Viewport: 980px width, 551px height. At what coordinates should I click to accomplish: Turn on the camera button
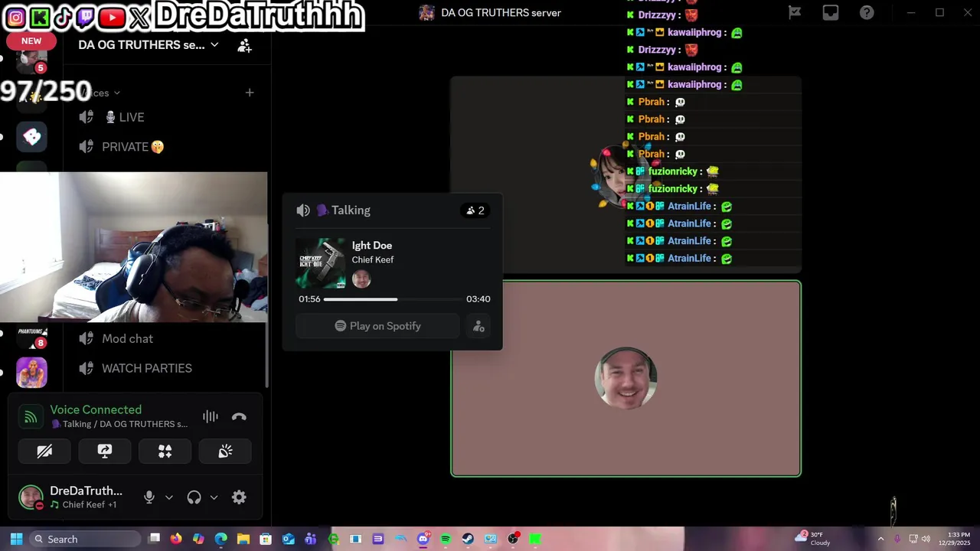[x=44, y=452]
